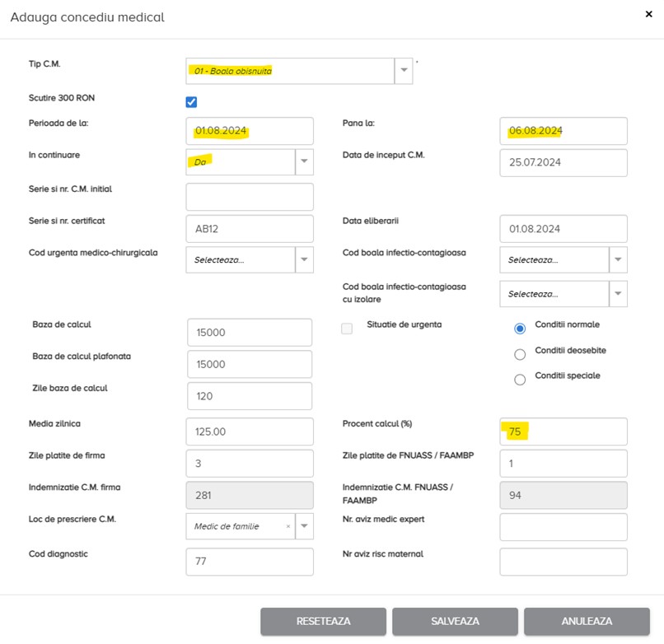Click SALVEAZA to save the medical leave
The width and height of the screenshot is (664, 644).
point(455,622)
